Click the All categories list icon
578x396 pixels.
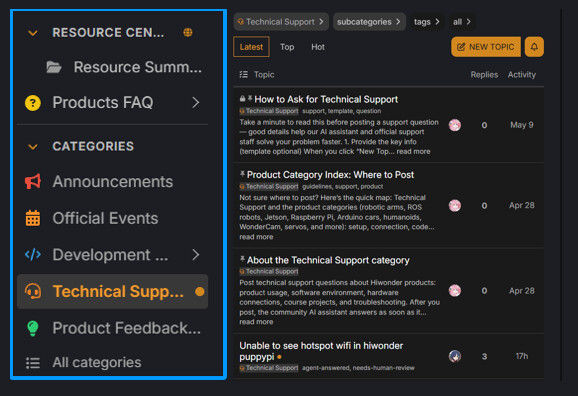[x=33, y=363]
